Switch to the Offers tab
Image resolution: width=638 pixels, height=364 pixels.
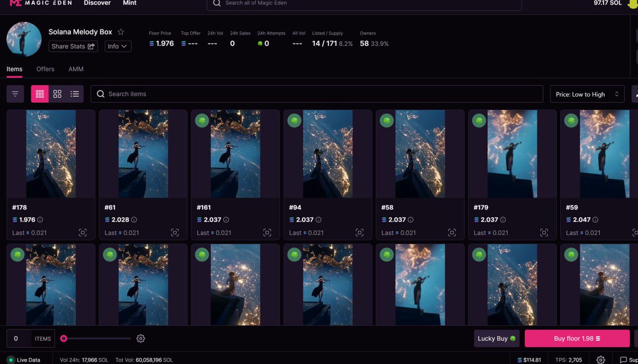[x=45, y=69]
